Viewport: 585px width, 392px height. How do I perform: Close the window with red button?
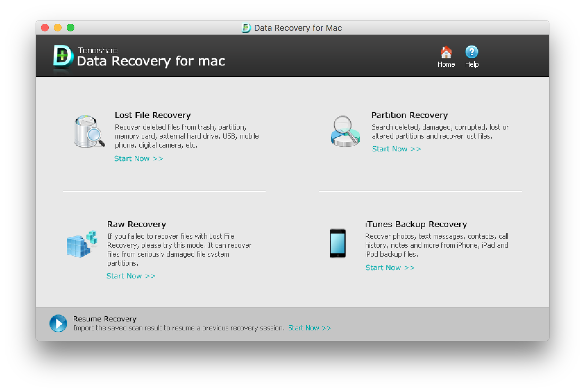(x=45, y=28)
